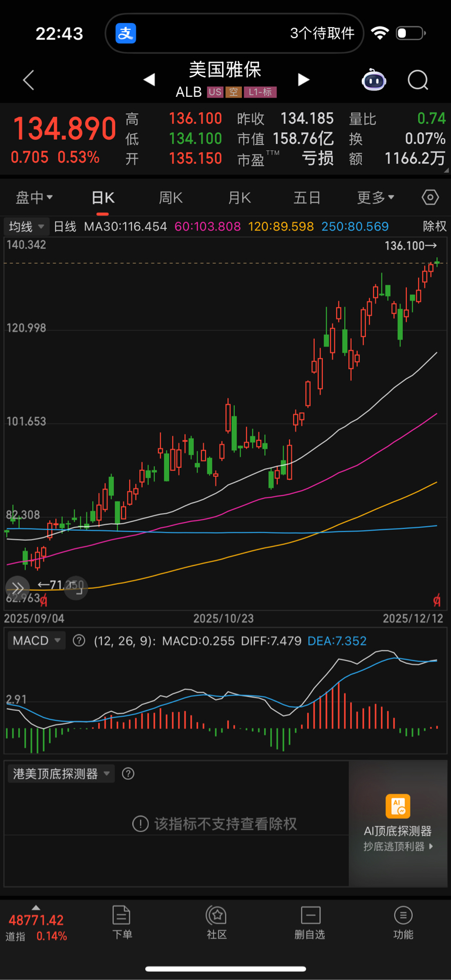Open MACD help question mark icon

coord(79,641)
